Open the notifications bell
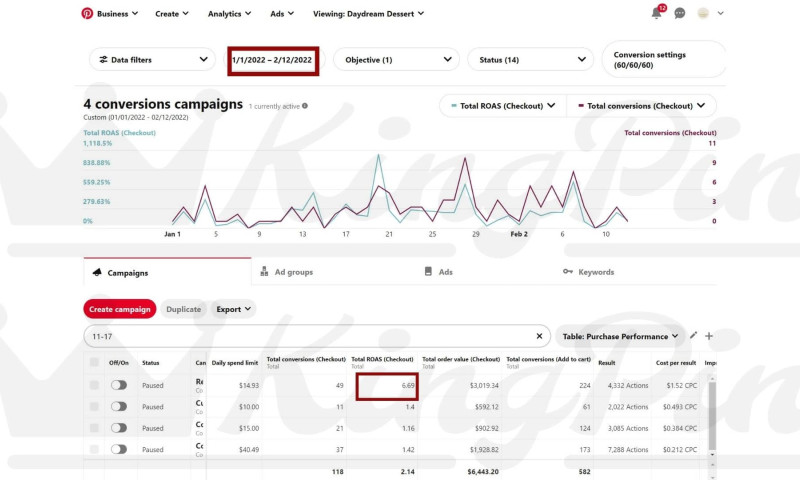The height and width of the screenshot is (480, 800). pos(657,14)
